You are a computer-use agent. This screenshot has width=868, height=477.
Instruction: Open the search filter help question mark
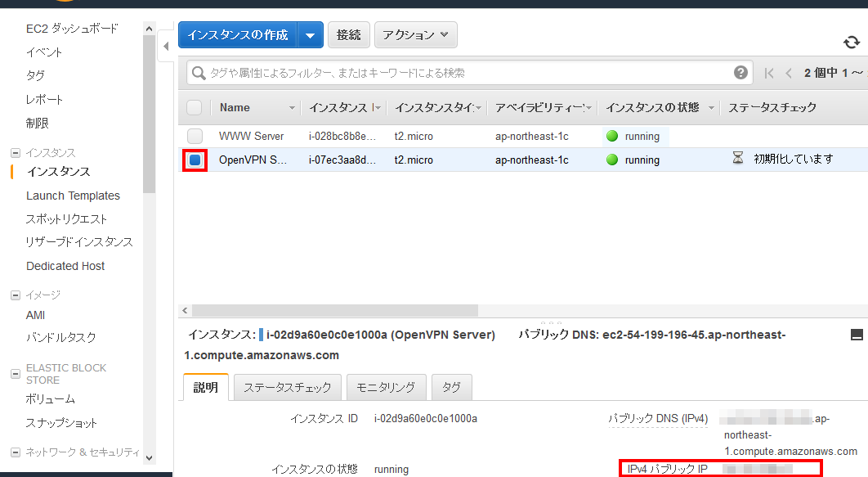(740, 73)
